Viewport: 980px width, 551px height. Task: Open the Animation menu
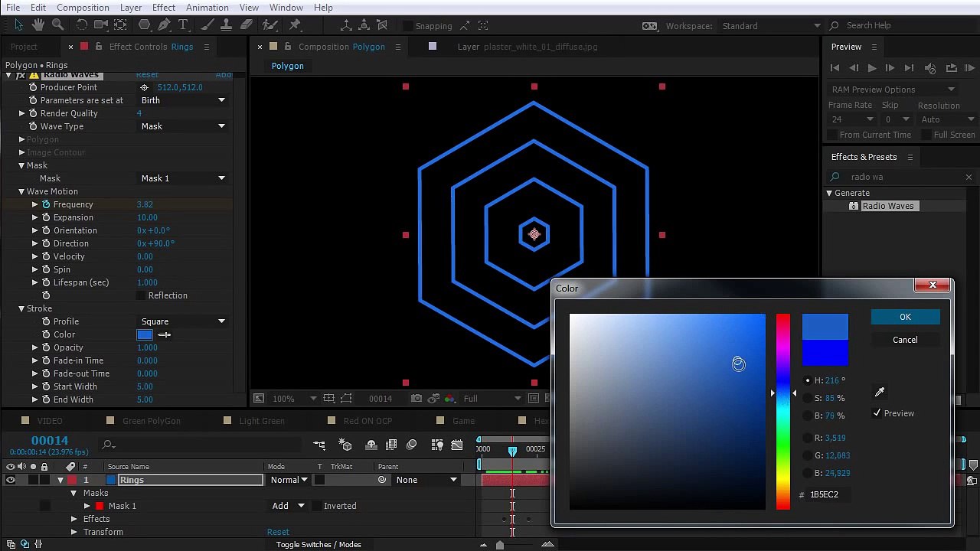(207, 8)
